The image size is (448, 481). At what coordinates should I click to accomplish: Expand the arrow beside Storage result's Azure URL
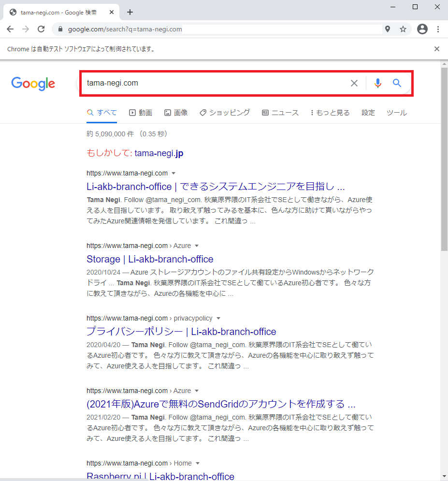(x=197, y=246)
